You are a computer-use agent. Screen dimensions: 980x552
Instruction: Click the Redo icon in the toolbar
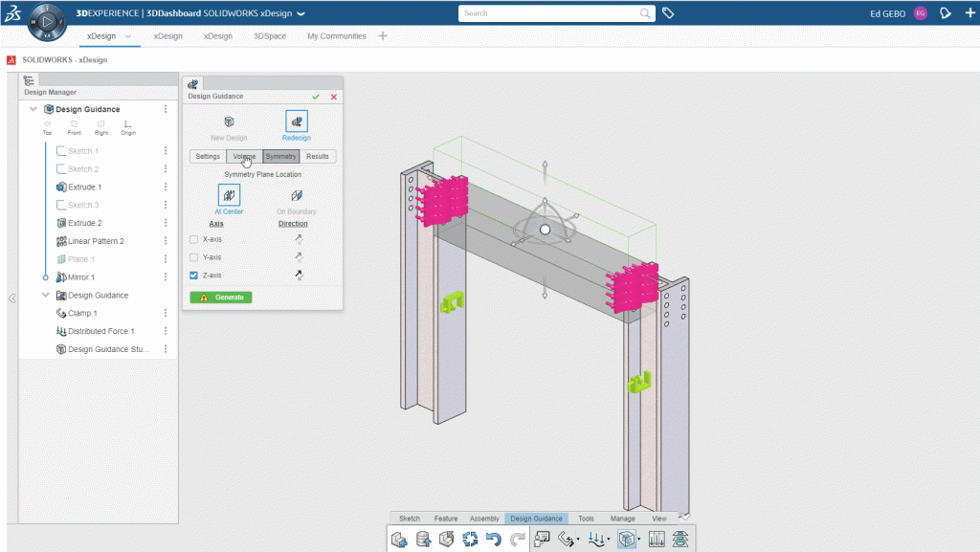click(x=516, y=539)
